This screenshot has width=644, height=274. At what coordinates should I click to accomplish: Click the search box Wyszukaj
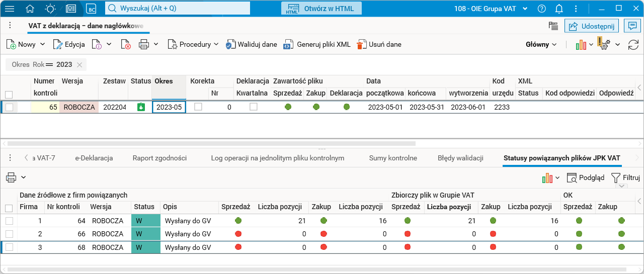tap(178, 8)
